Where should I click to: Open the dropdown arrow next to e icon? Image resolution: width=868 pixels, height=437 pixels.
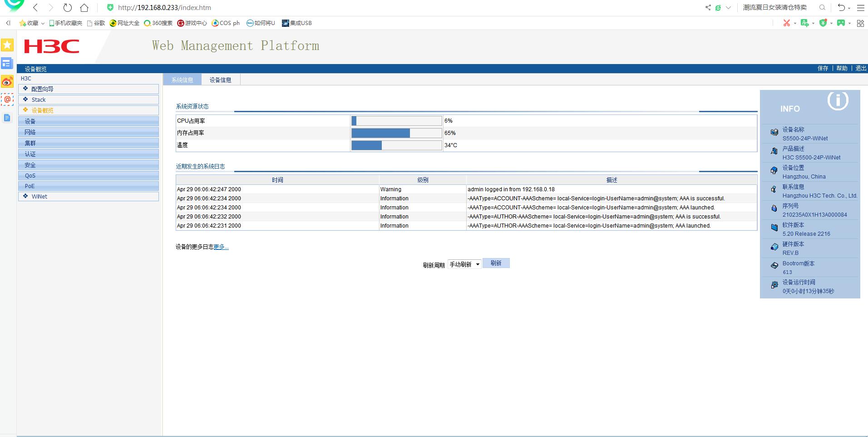tap(728, 8)
